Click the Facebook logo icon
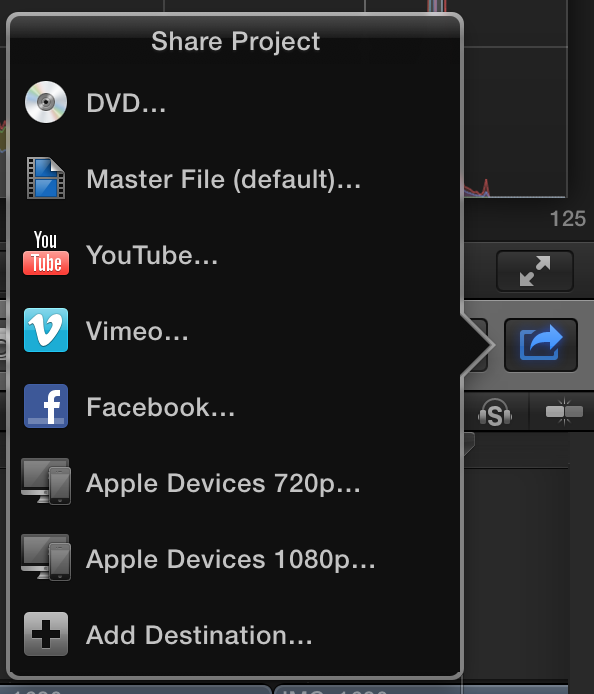594x694 pixels. [46, 406]
